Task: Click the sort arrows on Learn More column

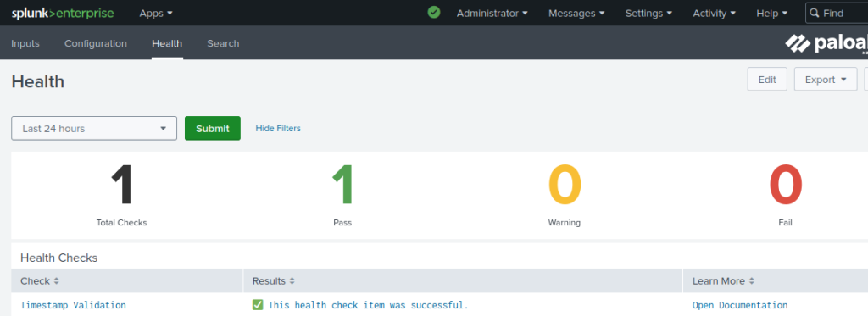Action: (751, 281)
